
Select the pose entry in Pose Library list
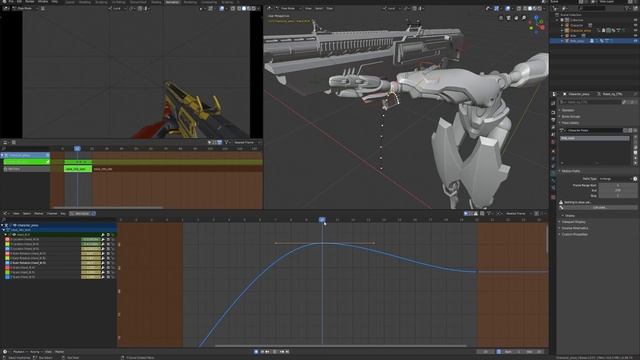pyautogui.click(x=594, y=138)
